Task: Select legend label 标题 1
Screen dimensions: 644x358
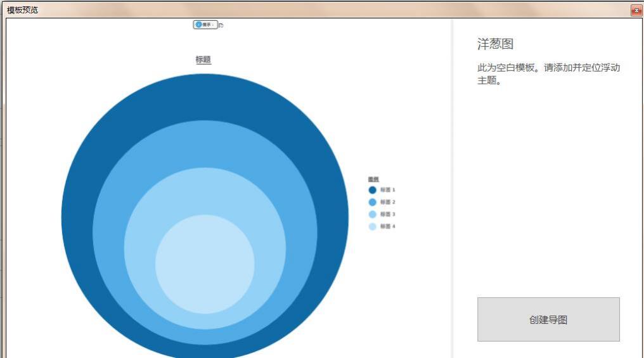Action: 387,189
